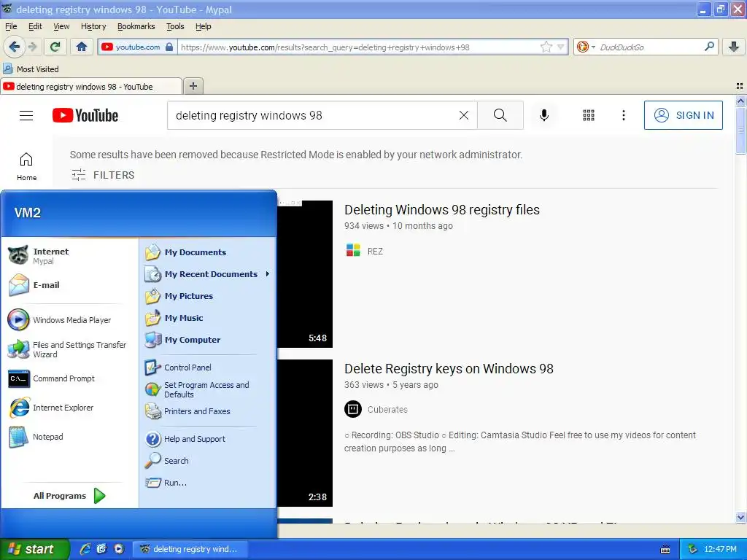Launch Command Prompt from Start menu
747x560 pixels.
[69, 378]
